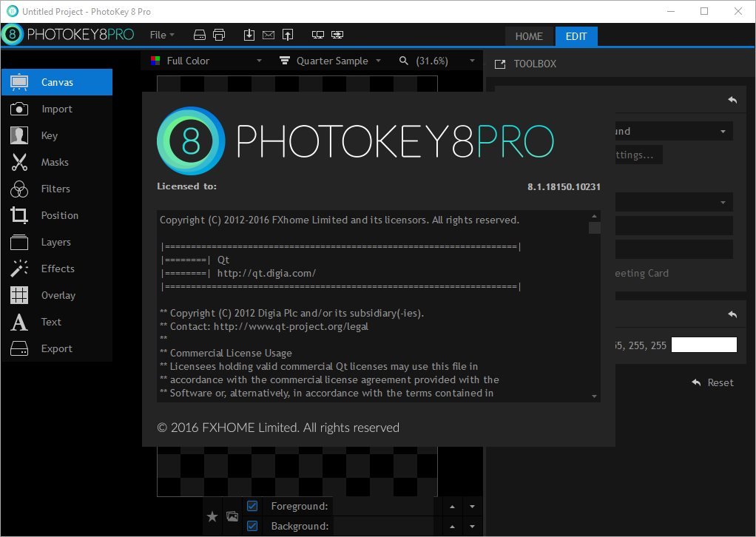Open the second toolbox dropdown arrow
The image size is (756, 537).
[x=723, y=203]
